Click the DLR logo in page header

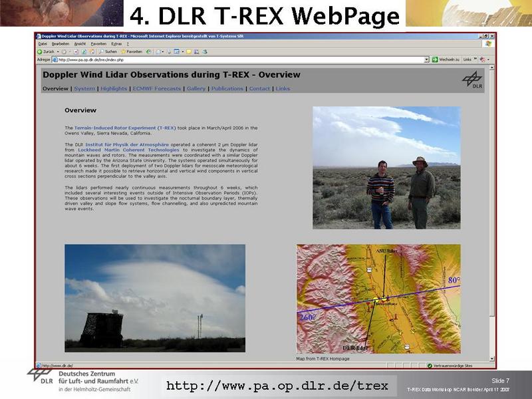[472, 80]
